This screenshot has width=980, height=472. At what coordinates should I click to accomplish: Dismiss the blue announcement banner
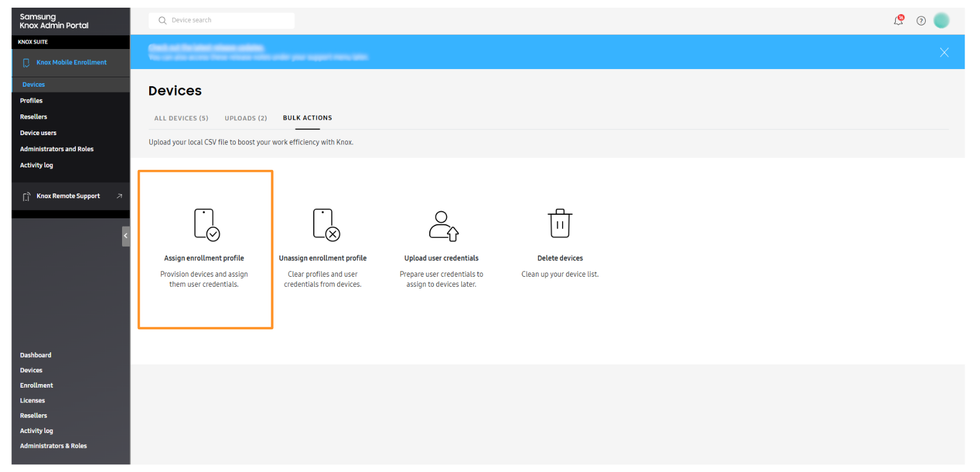tap(943, 53)
